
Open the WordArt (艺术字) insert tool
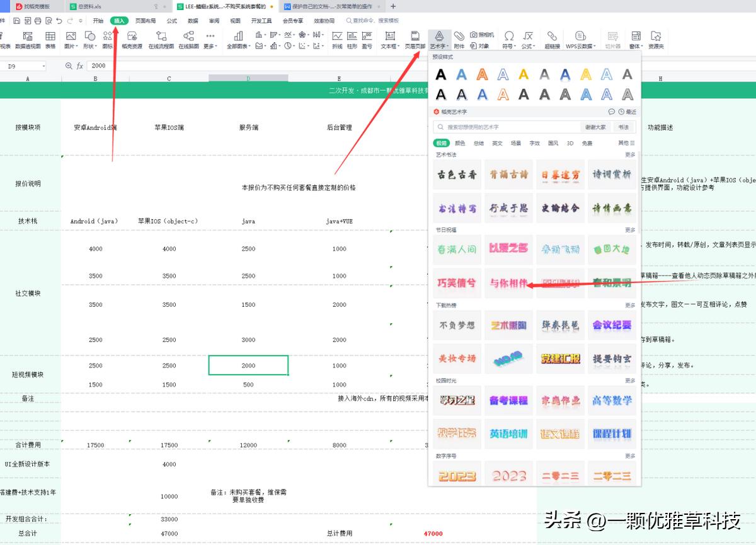pos(439,38)
